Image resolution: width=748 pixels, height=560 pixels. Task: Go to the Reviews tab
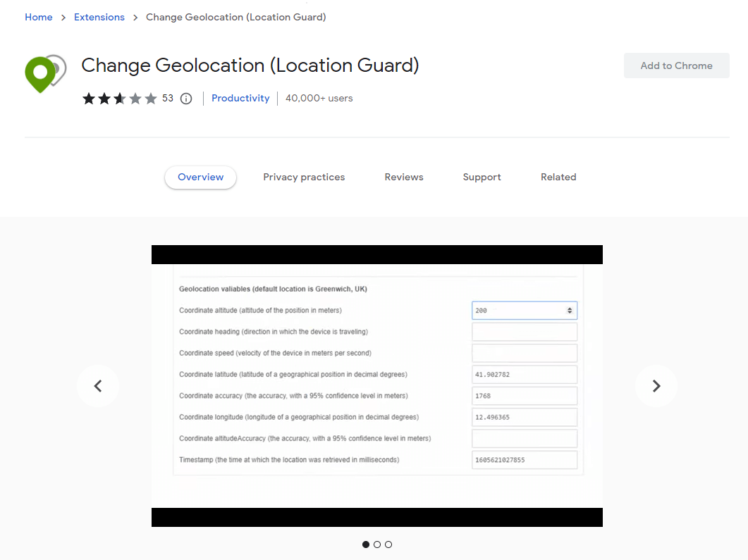404,178
